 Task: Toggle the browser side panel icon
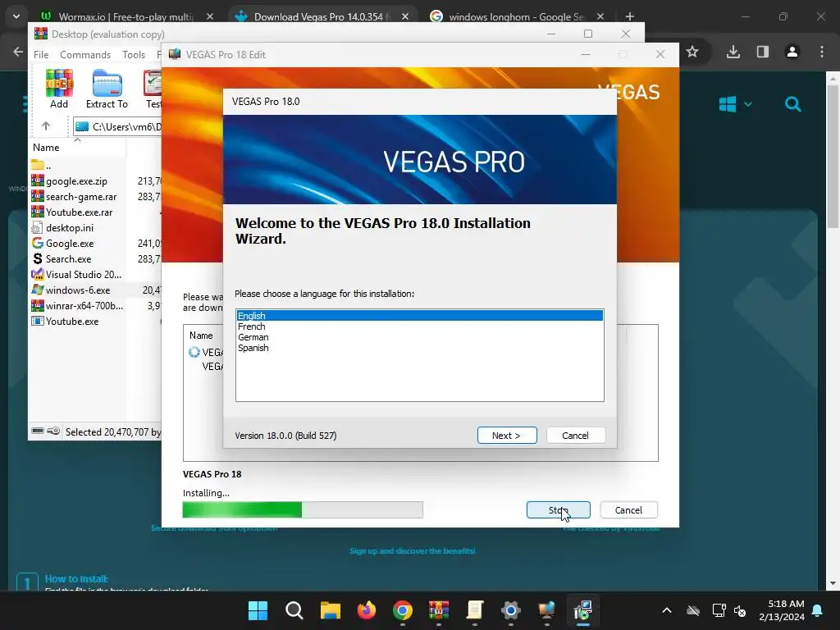pos(763,52)
